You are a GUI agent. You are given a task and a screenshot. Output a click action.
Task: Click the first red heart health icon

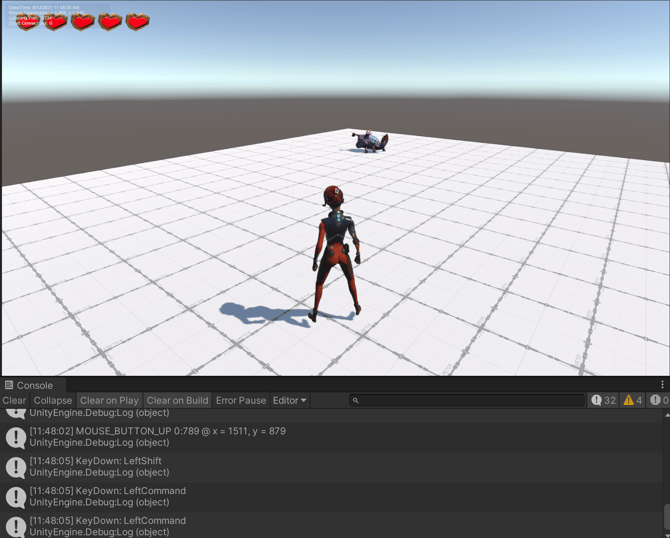pyautogui.click(x=28, y=22)
